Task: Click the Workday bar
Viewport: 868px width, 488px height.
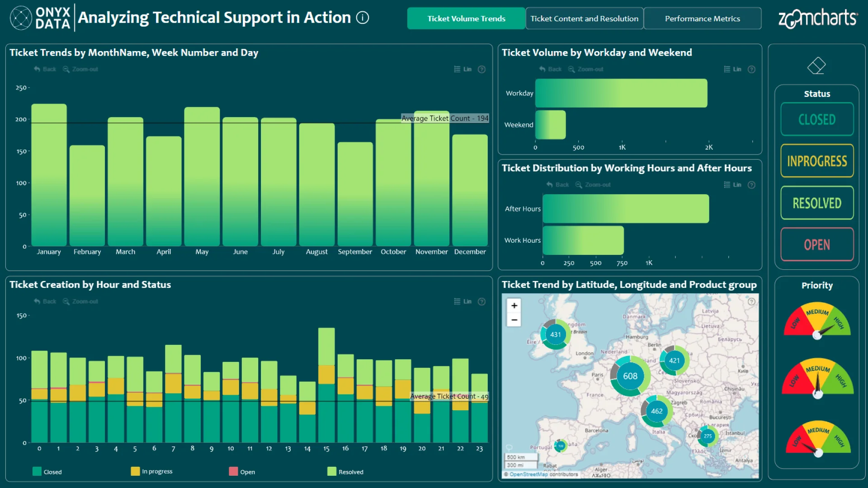Action: 621,93
